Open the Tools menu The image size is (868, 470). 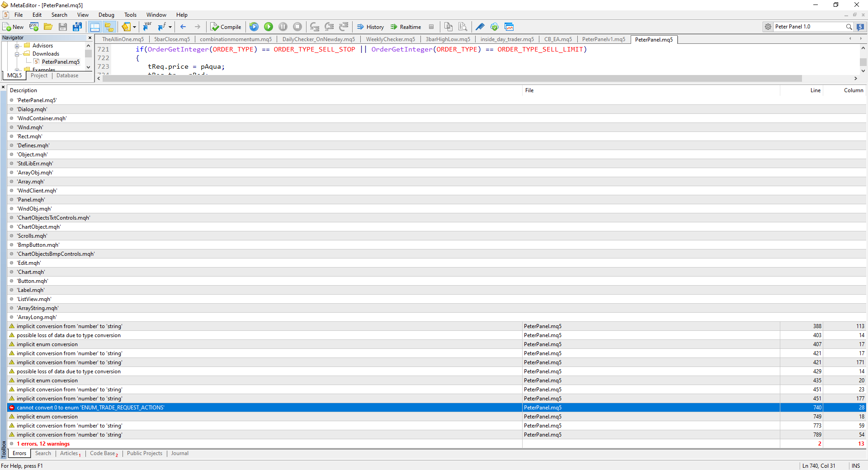tap(130, 14)
